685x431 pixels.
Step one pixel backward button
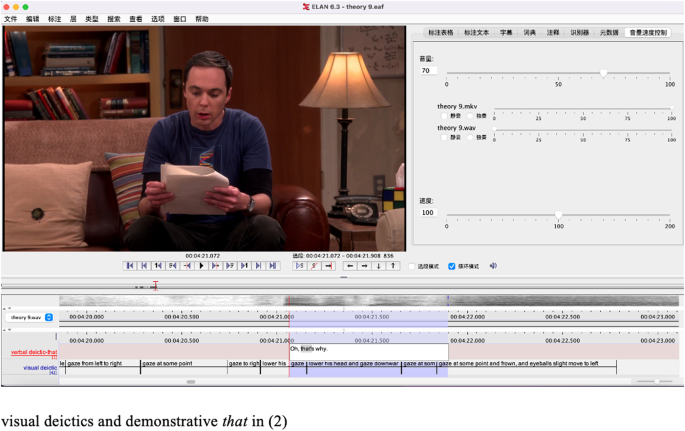click(187, 265)
